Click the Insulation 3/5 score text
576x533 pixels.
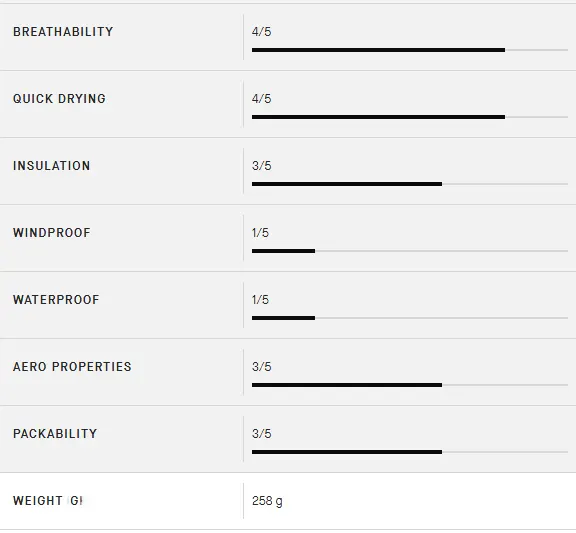pos(262,166)
